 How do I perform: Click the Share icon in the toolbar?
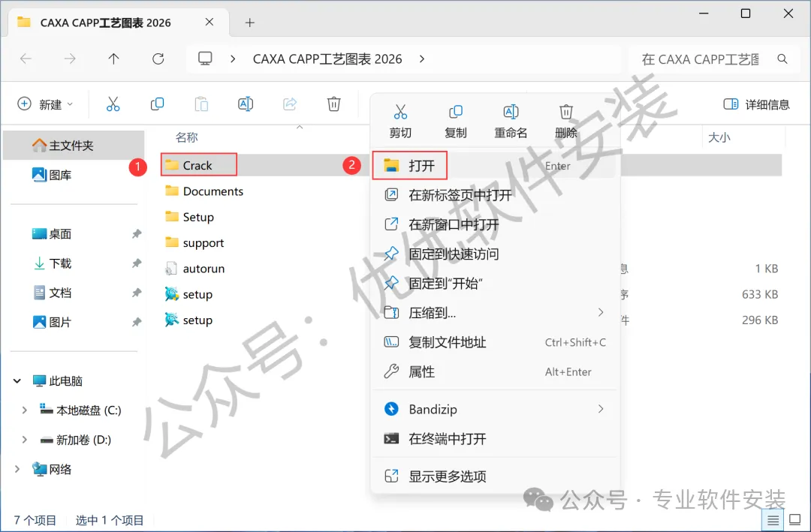coord(290,104)
